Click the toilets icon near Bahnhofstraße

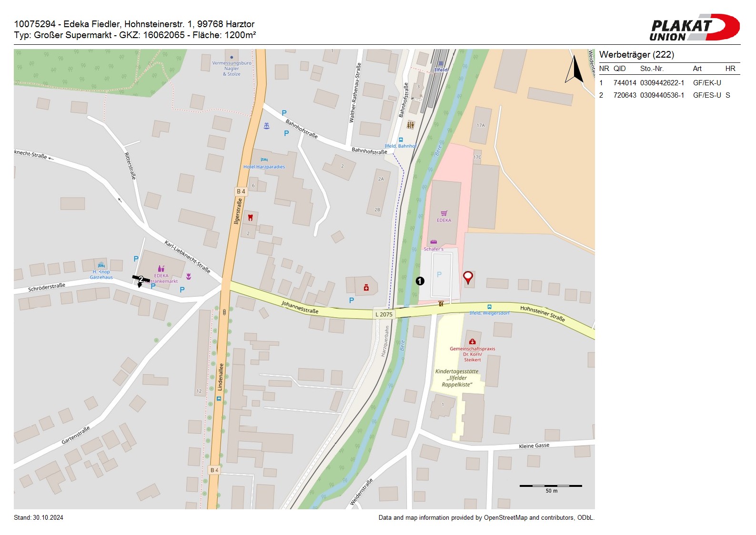point(411,125)
